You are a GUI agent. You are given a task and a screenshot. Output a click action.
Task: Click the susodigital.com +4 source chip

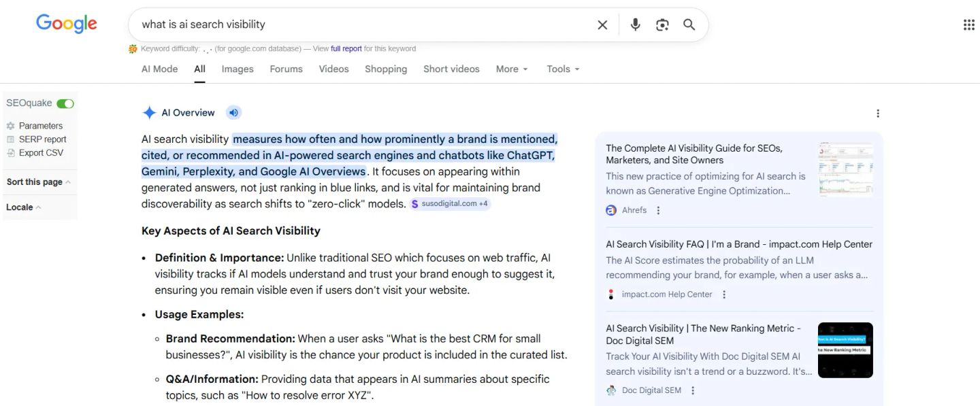click(x=450, y=203)
